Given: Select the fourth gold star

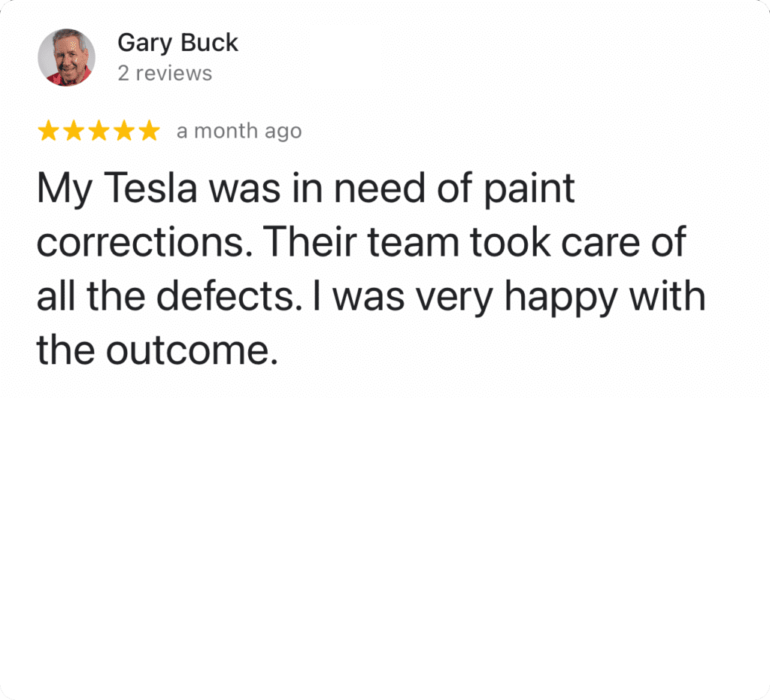Looking at the screenshot, I should click(x=124, y=131).
